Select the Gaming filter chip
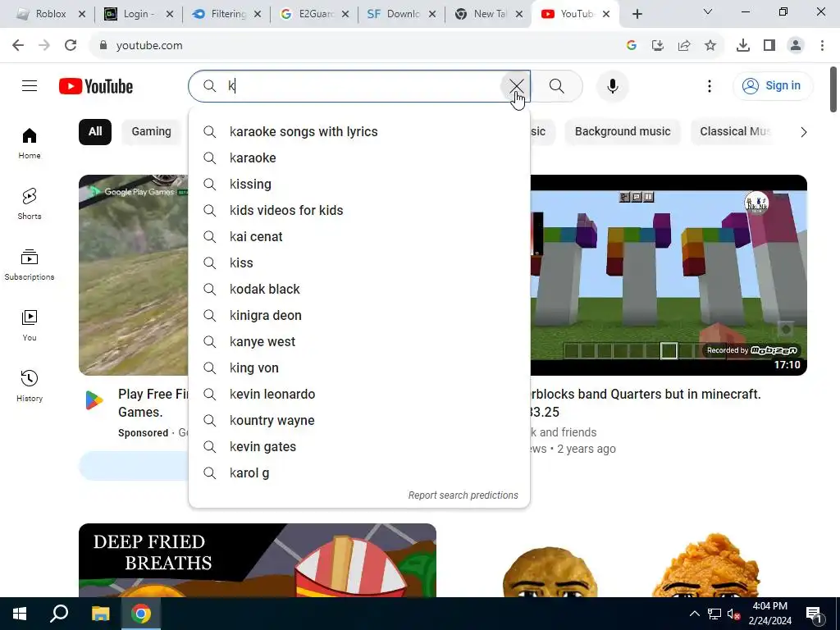 tap(152, 132)
